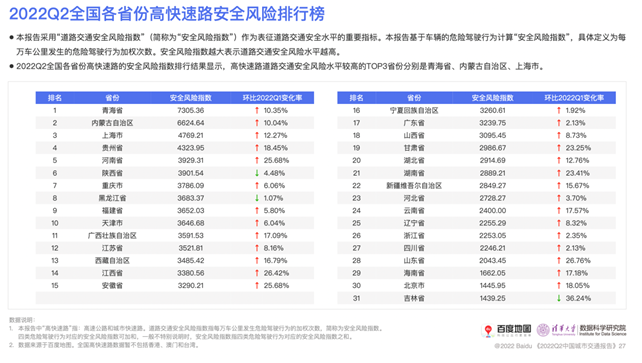The image size is (642, 363).
Task: Select province cell 宁夏回族自治区
Action: click(414, 110)
